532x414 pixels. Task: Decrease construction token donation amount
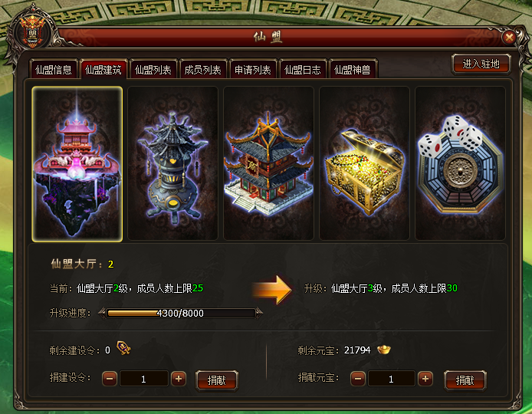tap(110, 379)
